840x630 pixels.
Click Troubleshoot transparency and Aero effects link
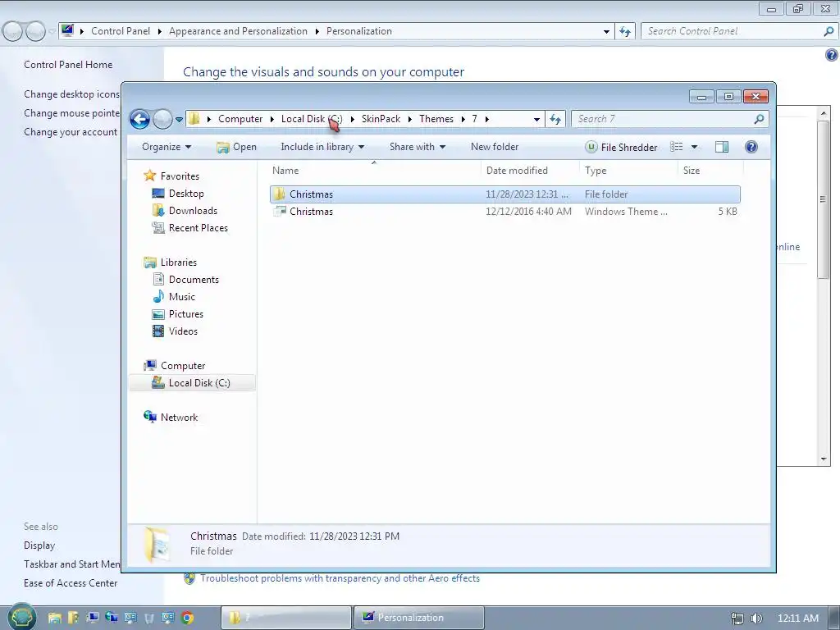coord(340,578)
